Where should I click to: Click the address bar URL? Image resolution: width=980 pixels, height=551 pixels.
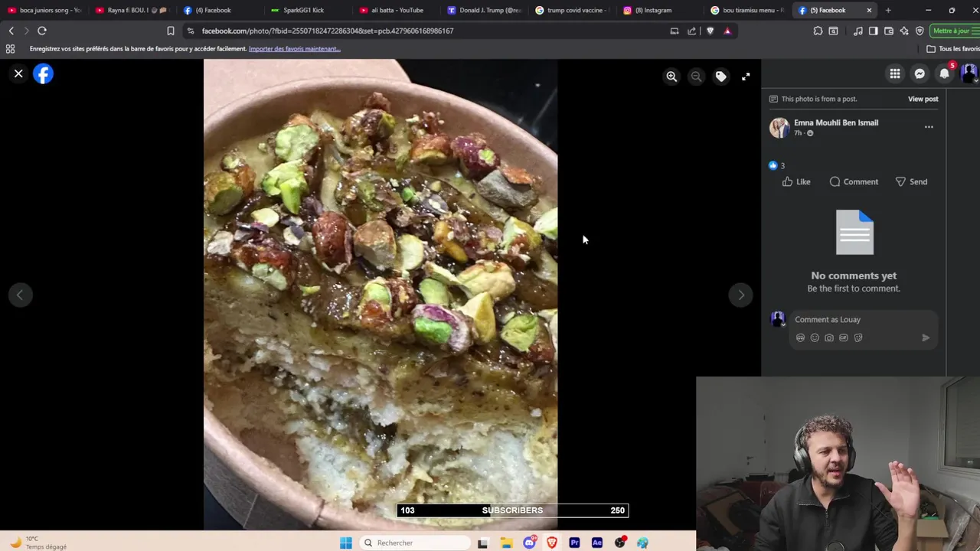(328, 31)
